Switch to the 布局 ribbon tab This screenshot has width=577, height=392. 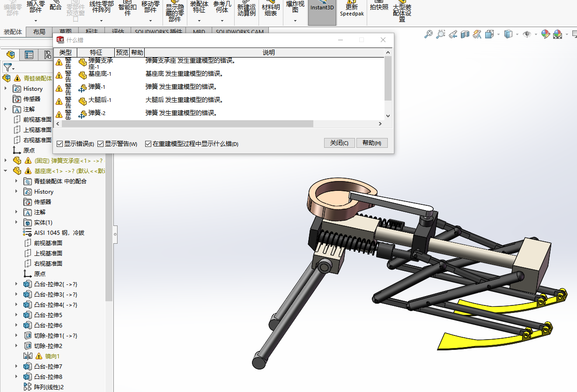(39, 32)
